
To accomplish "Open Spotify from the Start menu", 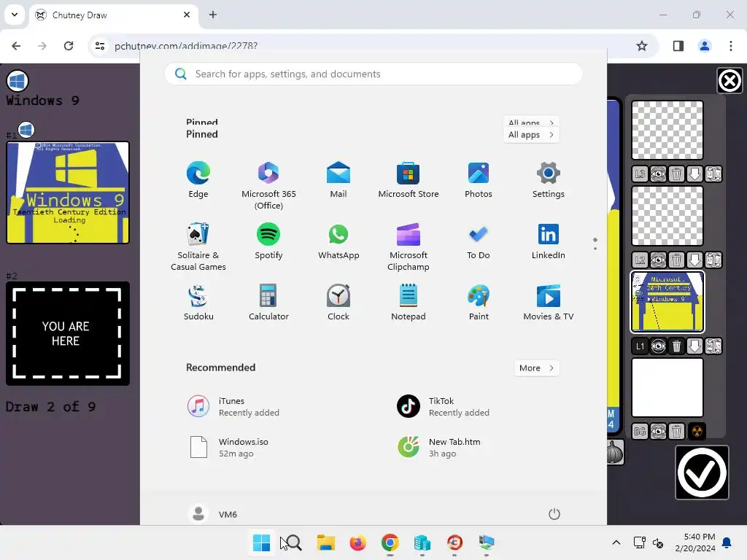I will pyautogui.click(x=268, y=241).
